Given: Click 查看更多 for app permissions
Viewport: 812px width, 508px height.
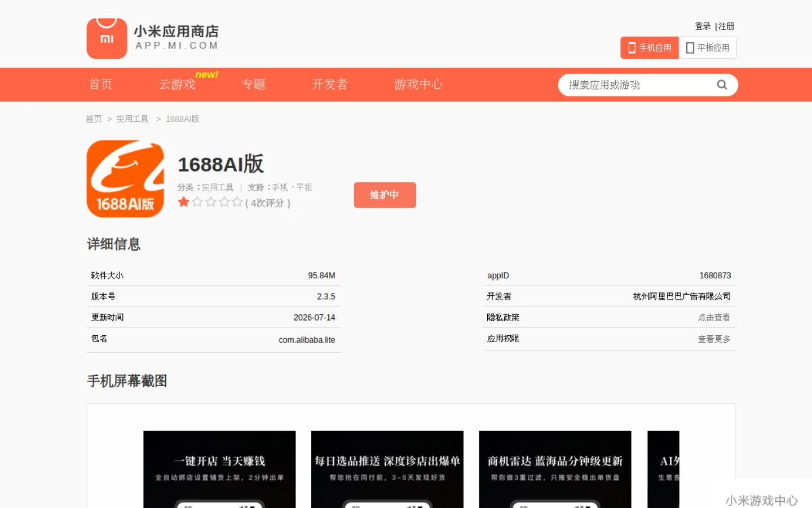Looking at the screenshot, I should (714, 339).
